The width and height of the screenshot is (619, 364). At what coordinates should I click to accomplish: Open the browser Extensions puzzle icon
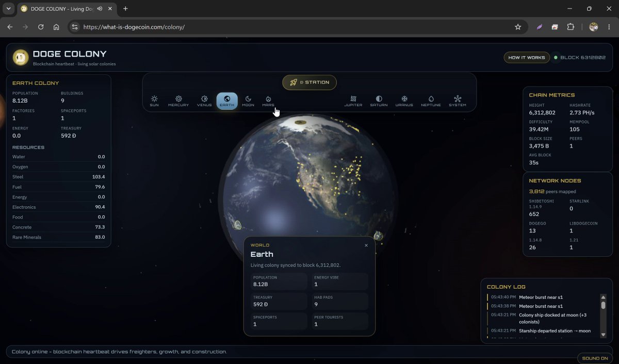click(x=571, y=27)
